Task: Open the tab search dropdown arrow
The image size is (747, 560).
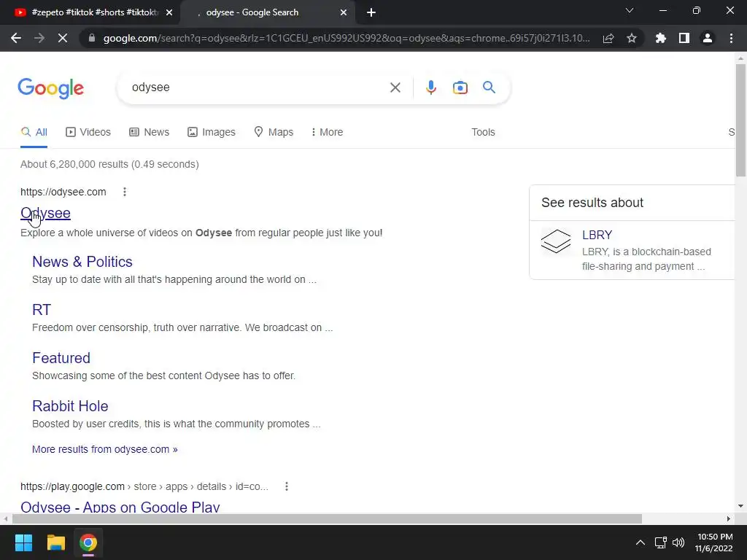Action: click(630, 10)
